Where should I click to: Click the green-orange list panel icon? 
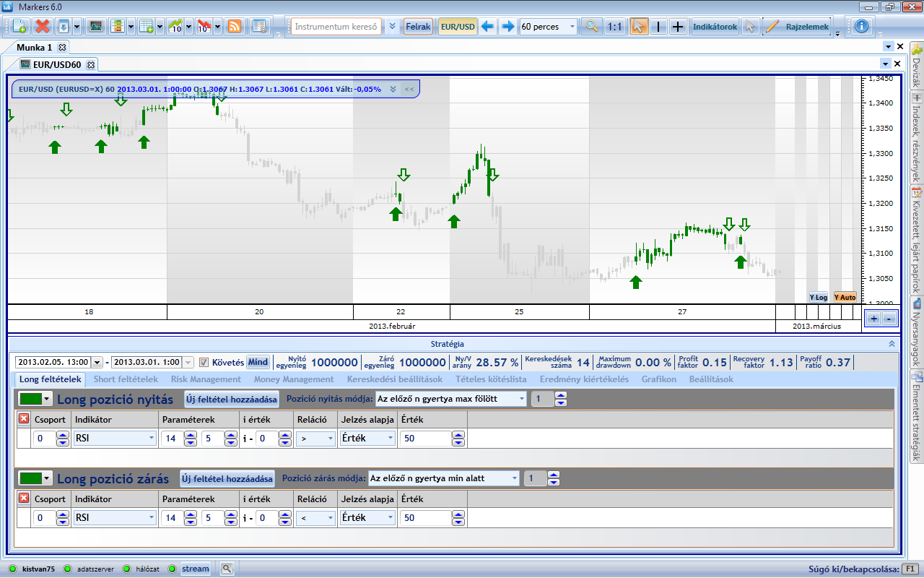coord(118,27)
